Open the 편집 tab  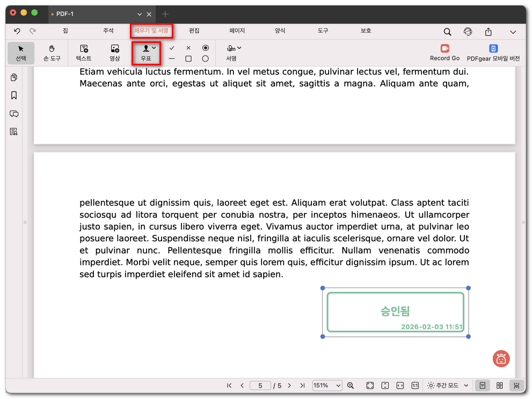pos(194,31)
